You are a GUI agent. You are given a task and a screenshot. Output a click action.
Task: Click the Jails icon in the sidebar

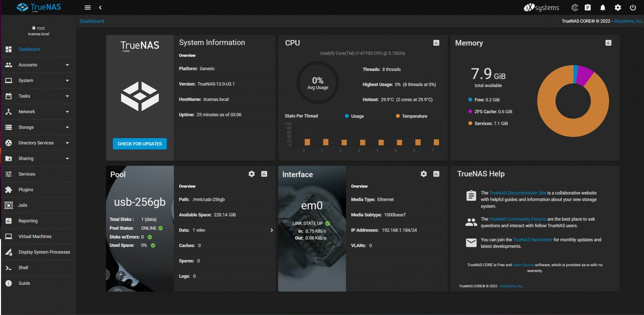[x=9, y=205]
